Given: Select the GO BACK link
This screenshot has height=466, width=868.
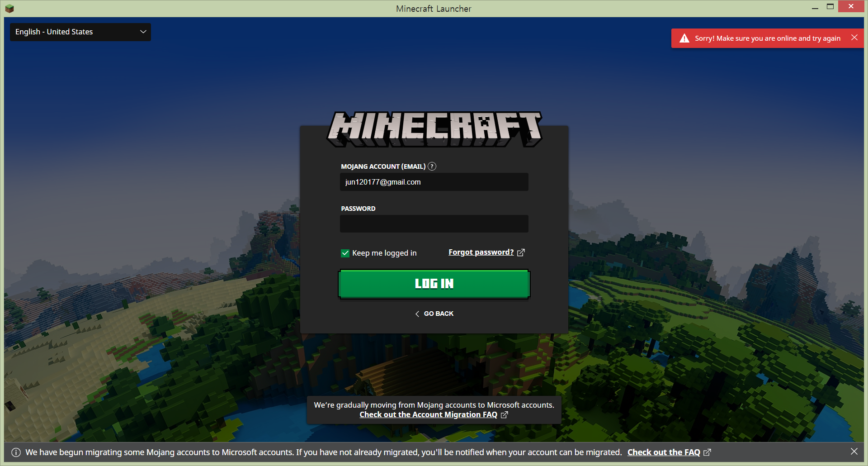Looking at the screenshot, I should click(x=439, y=314).
